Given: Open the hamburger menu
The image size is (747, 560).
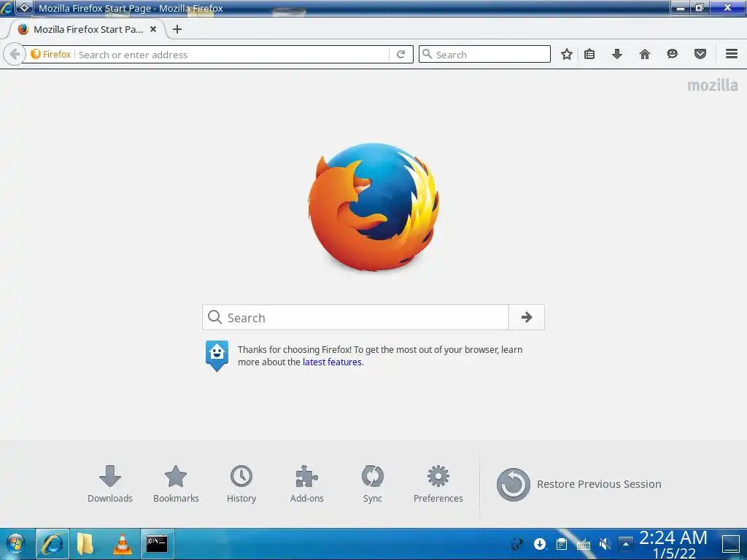Looking at the screenshot, I should coord(732,54).
